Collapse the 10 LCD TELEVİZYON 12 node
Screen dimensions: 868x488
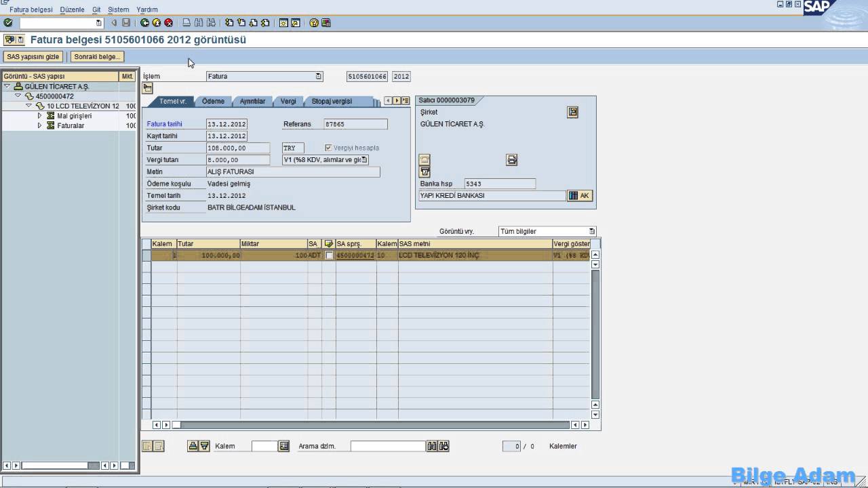[28, 106]
